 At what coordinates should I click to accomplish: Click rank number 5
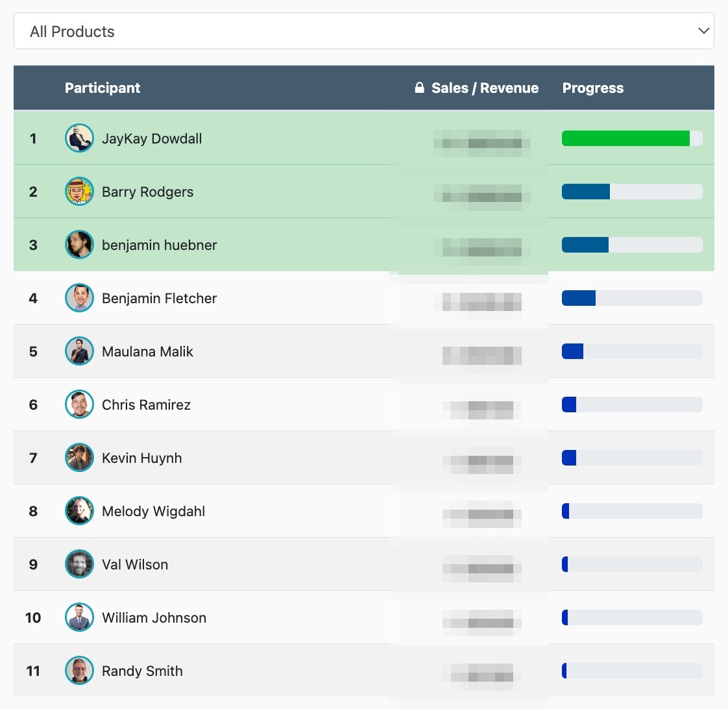(x=33, y=351)
